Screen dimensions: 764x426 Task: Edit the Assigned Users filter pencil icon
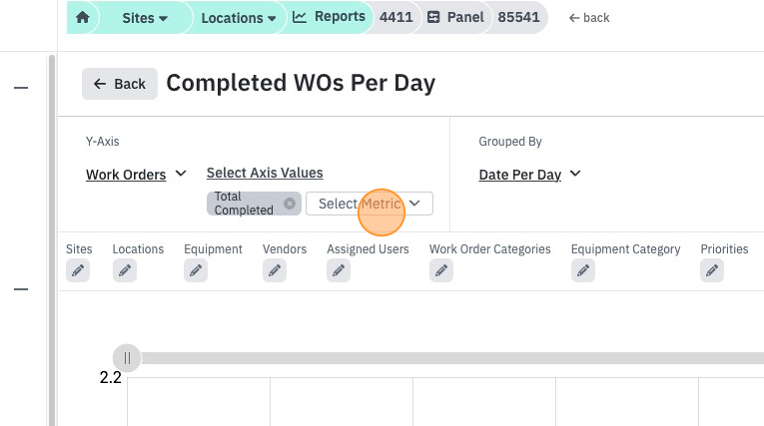click(339, 271)
